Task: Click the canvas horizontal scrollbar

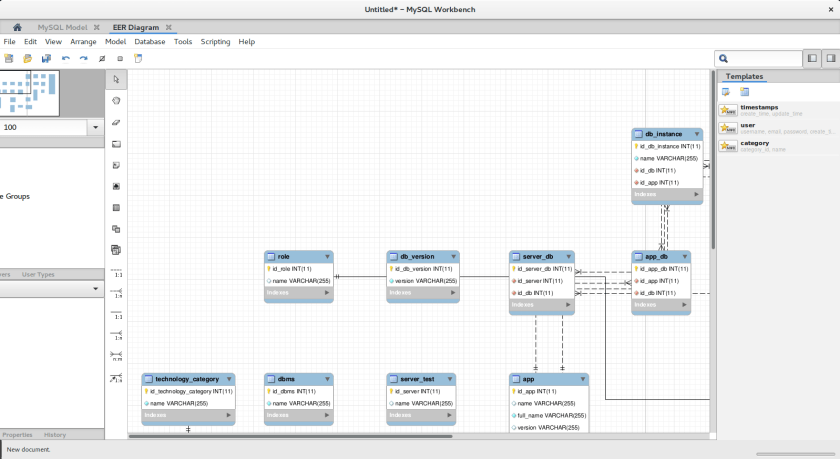Action: (290, 436)
